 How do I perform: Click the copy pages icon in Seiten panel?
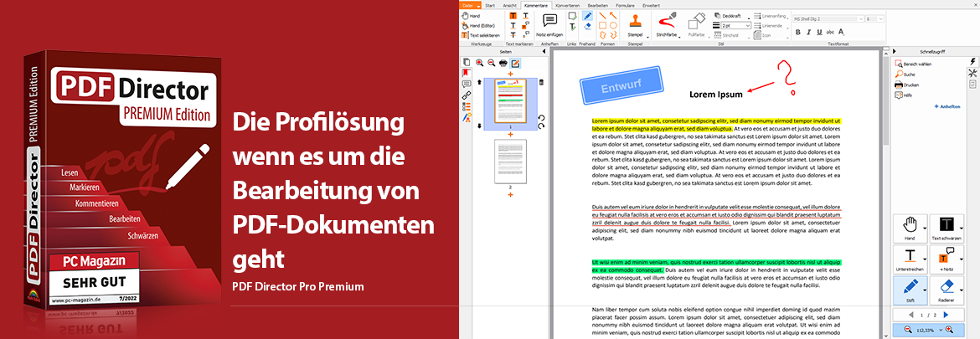click(466, 62)
